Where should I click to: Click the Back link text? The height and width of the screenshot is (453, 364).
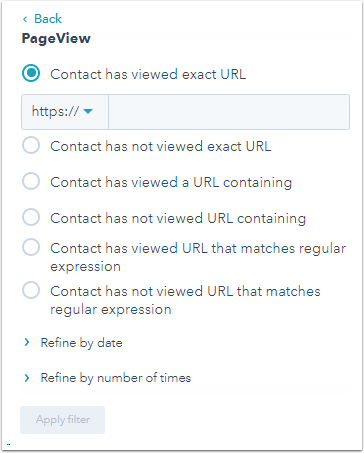(x=48, y=19)
